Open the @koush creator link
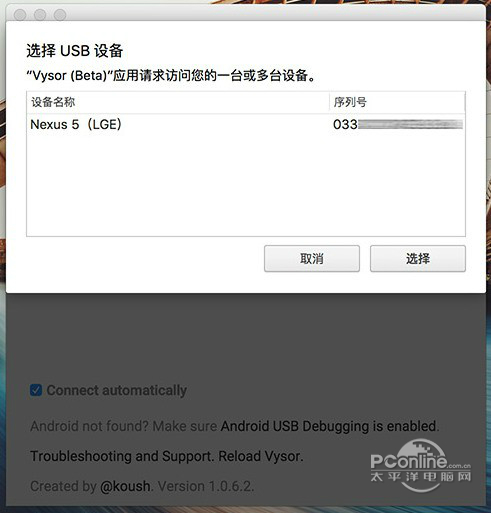 click(125, 486)
